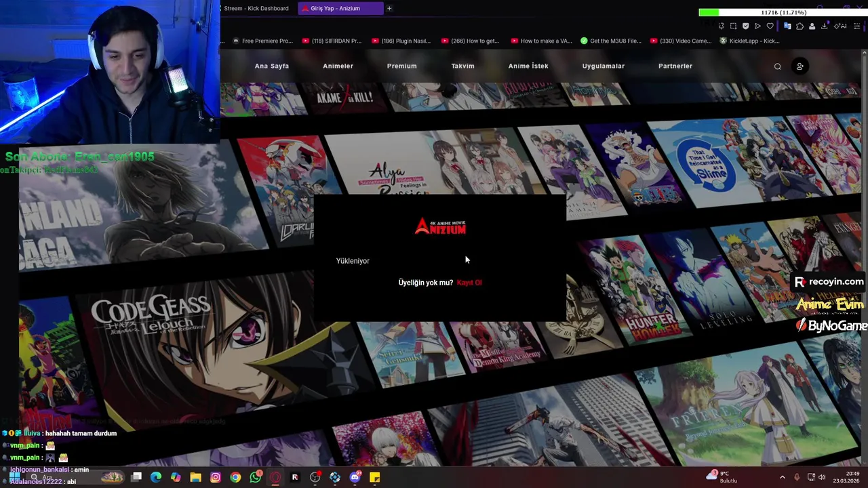Go to Ana Sayfa menu item
The image size is (868, 488).
[x=272, y=66]
